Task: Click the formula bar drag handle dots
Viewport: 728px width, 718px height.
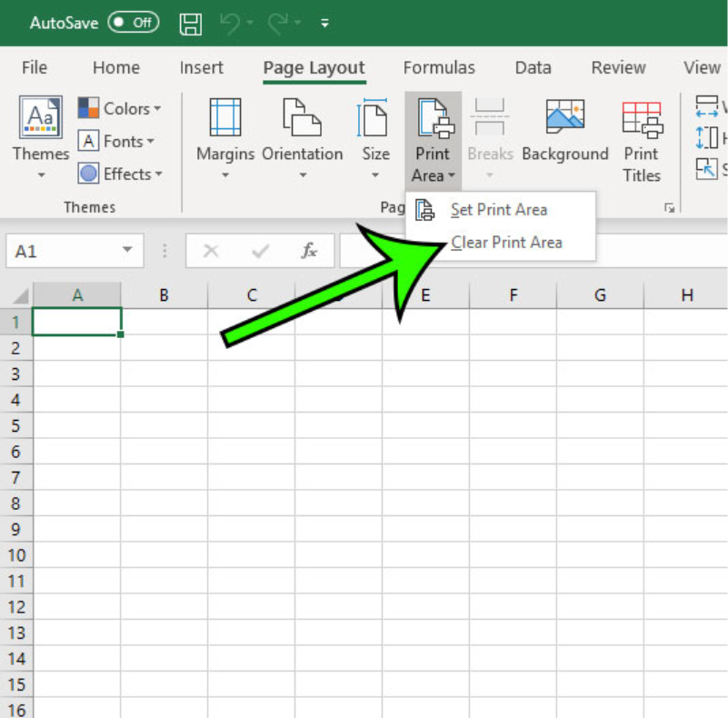Action: point(165,251)
